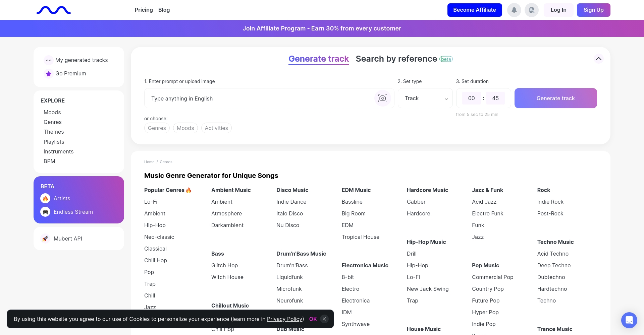Toggle the Activities chip filter

pyautogui.click(x=216, y=128)
